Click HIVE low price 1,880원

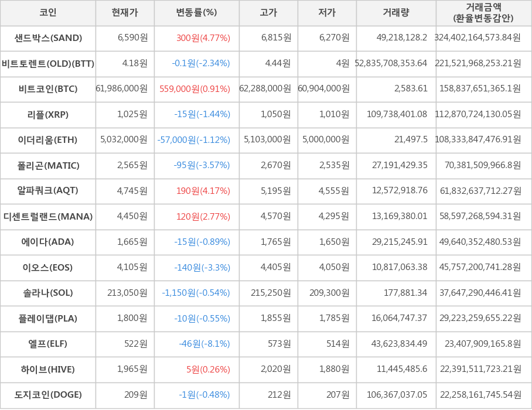tap(334, 369)
